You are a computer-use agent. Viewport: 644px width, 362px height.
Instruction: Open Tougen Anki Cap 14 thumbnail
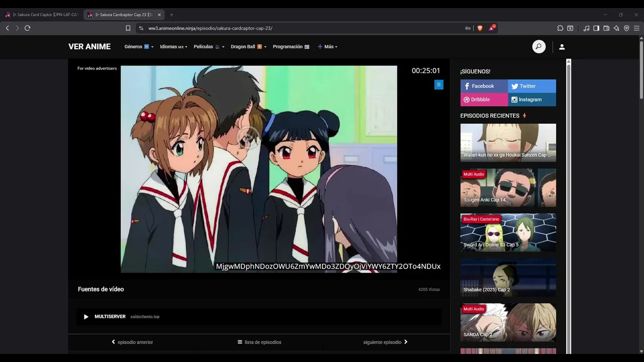click(x=508, y=188)
